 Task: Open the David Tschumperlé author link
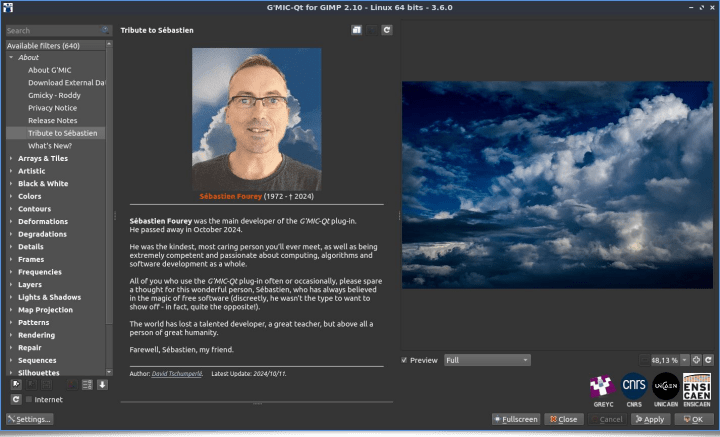(177, 374)
